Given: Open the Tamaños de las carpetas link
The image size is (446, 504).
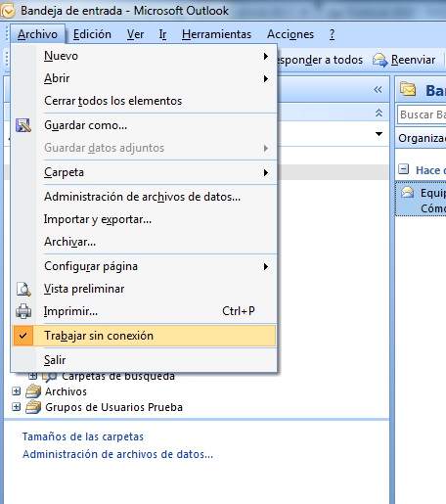Looking at the screenshot, I should 83,436.
